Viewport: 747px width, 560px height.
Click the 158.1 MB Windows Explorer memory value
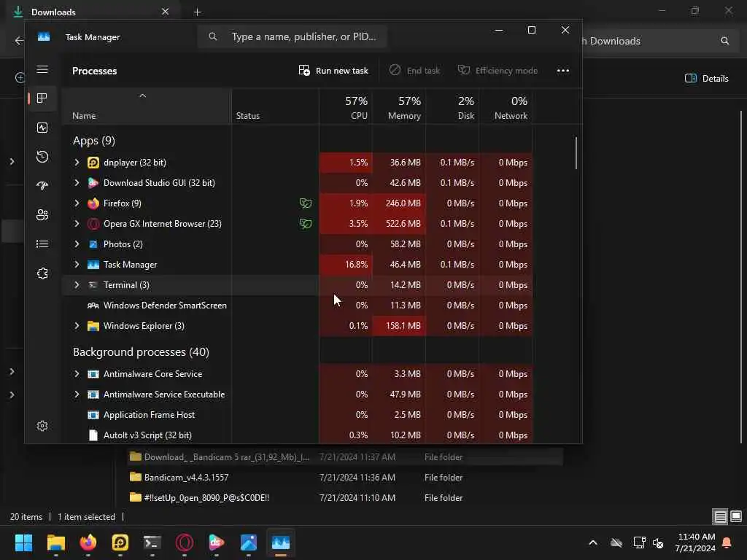click(x=403, y=326)
